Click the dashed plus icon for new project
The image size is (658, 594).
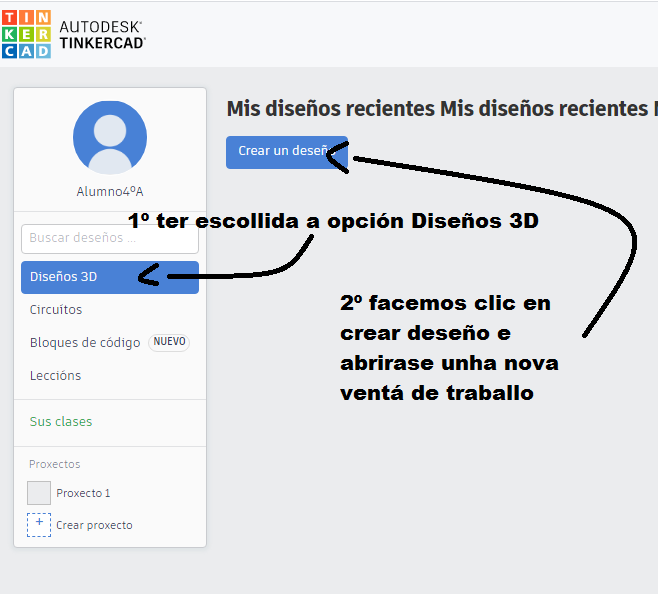pyautogui.click(x=39, y=525)
